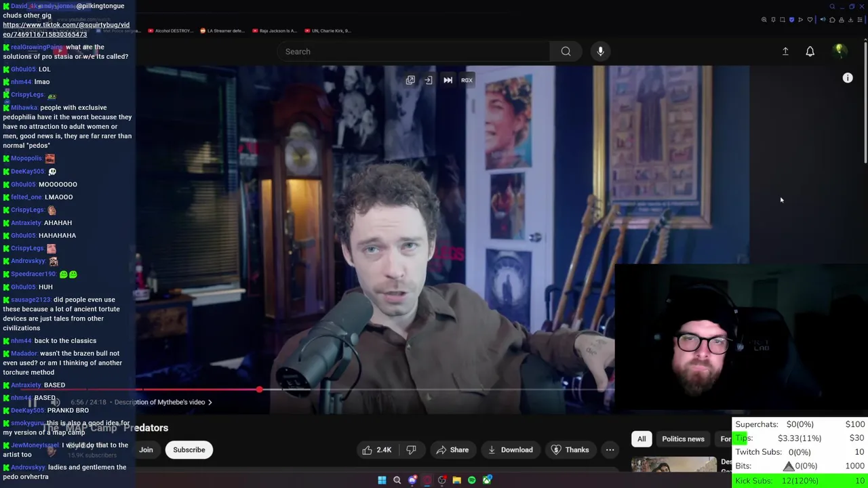Open OBS Studio from the taskbar
This screenshot has height=488, width=868.
pos(442,480)
